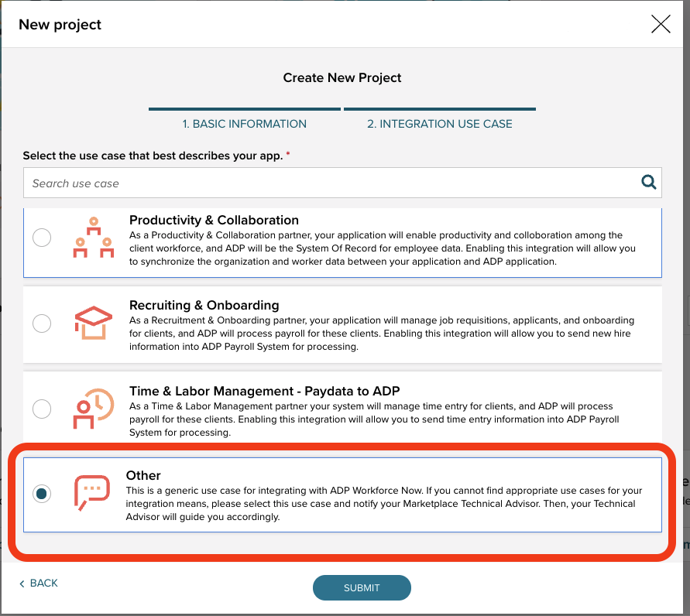
Task: Click the Recruiting & Onboarding graduation cap icon
Action: click(x=93, y=323)
